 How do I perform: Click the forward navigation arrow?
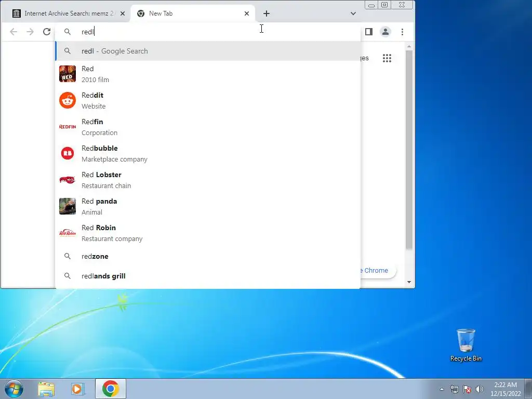30,32
